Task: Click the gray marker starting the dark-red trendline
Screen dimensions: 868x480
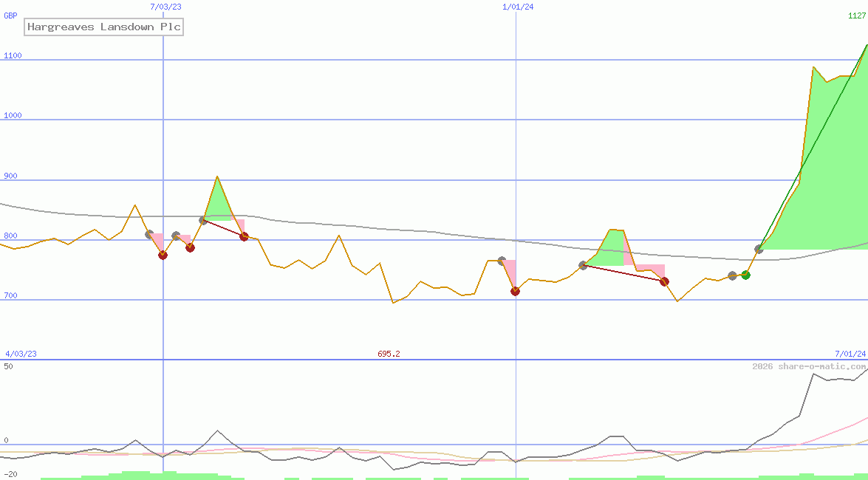Action: pyautogui.click(x=584, y=266)
